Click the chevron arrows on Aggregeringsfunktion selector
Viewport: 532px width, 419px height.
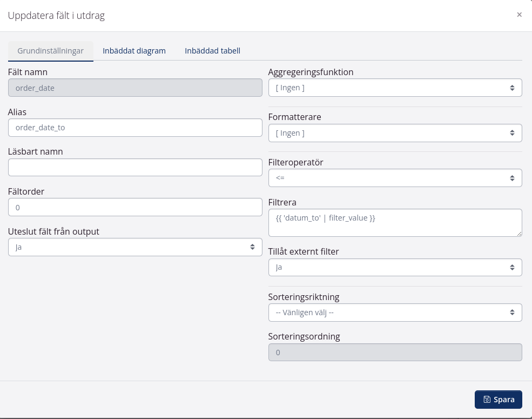512,87
